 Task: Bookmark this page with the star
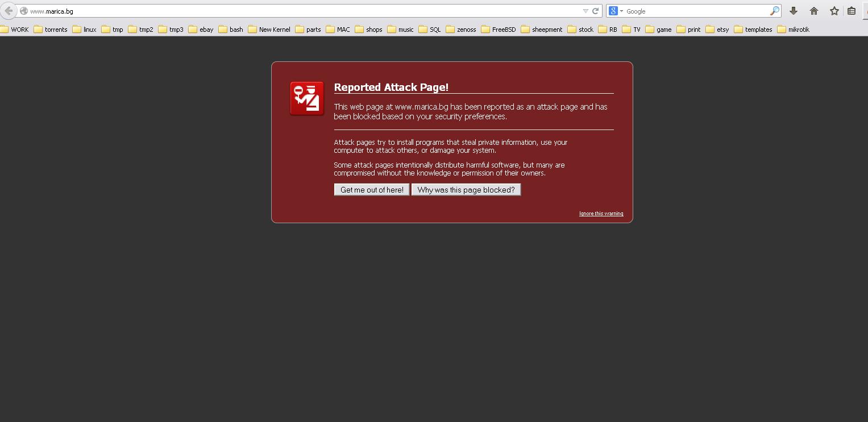tap(834, 11)
